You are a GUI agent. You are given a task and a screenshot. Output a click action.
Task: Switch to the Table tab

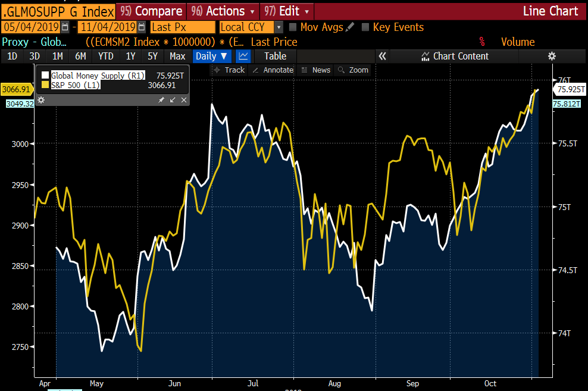tap(275, 56)
